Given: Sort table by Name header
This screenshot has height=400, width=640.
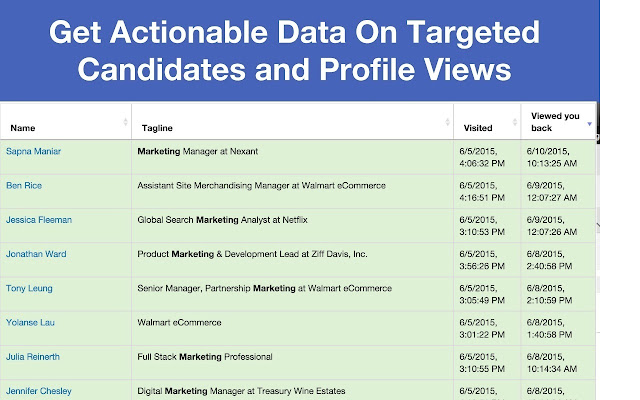Looking at the screenshot, I should coord(22,128).
